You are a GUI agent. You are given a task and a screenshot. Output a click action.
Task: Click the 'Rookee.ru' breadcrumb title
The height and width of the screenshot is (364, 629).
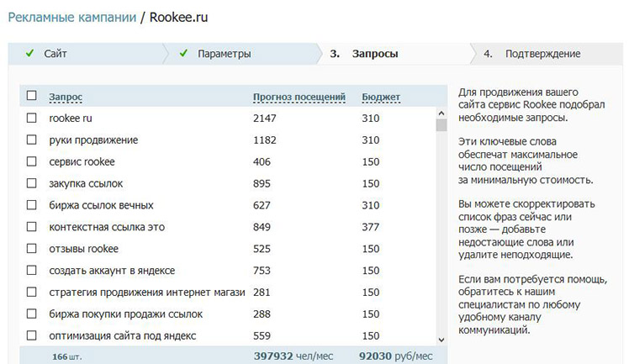[x=178, y=18]
